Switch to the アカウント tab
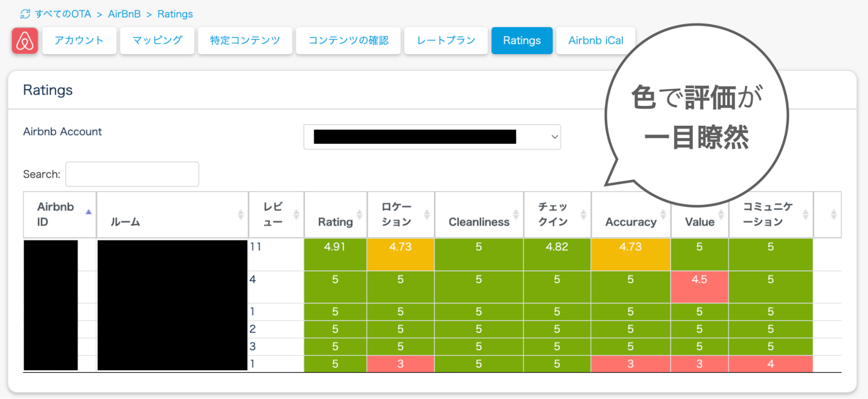The height and width of the screenshot is (399, 868). pos(79,41)
